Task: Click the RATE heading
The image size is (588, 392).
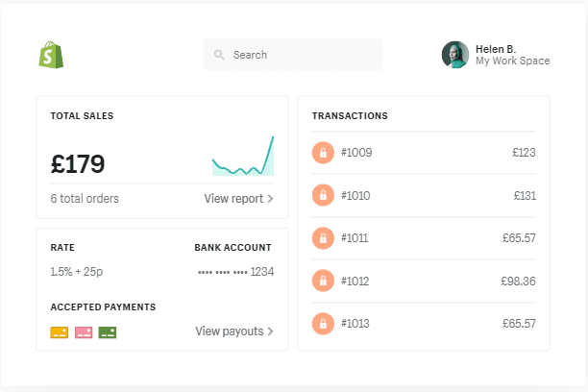Action: click(x=62, y=248)
